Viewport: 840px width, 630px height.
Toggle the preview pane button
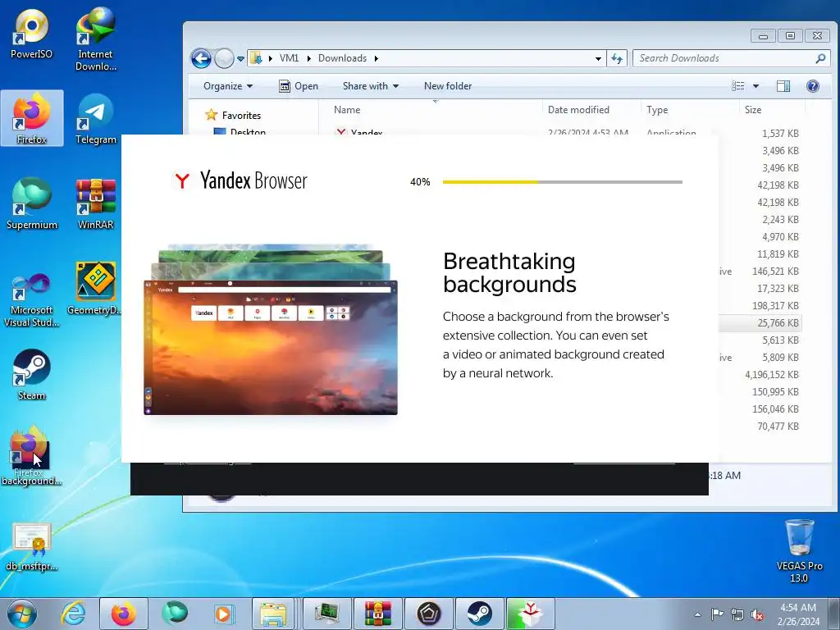[783, 85]
